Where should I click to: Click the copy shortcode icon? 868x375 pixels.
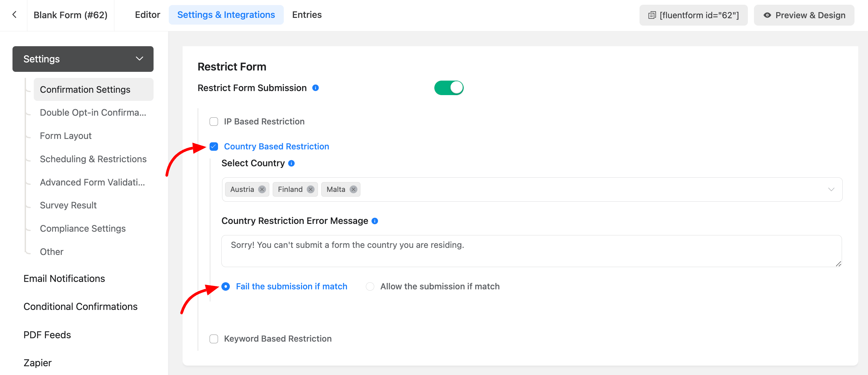click(652, 15)
